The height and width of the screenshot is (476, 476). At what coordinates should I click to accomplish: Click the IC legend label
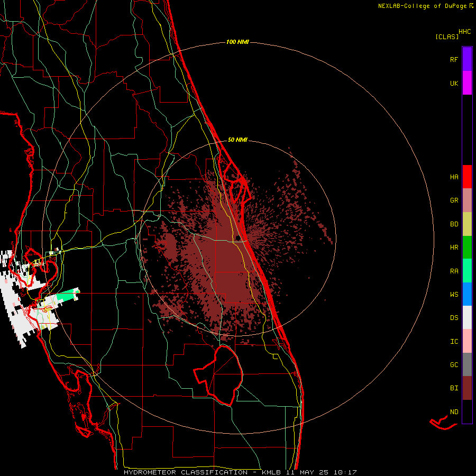[454, 342]
